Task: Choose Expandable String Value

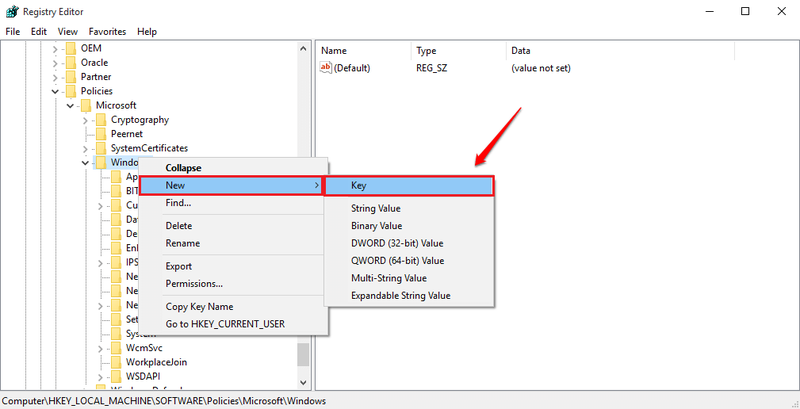Action: pos(401,295)
